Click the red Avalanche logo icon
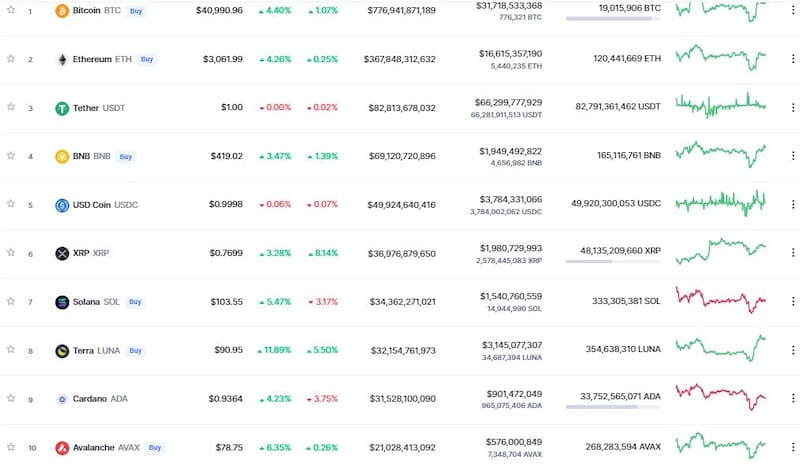 pos(62,448)
